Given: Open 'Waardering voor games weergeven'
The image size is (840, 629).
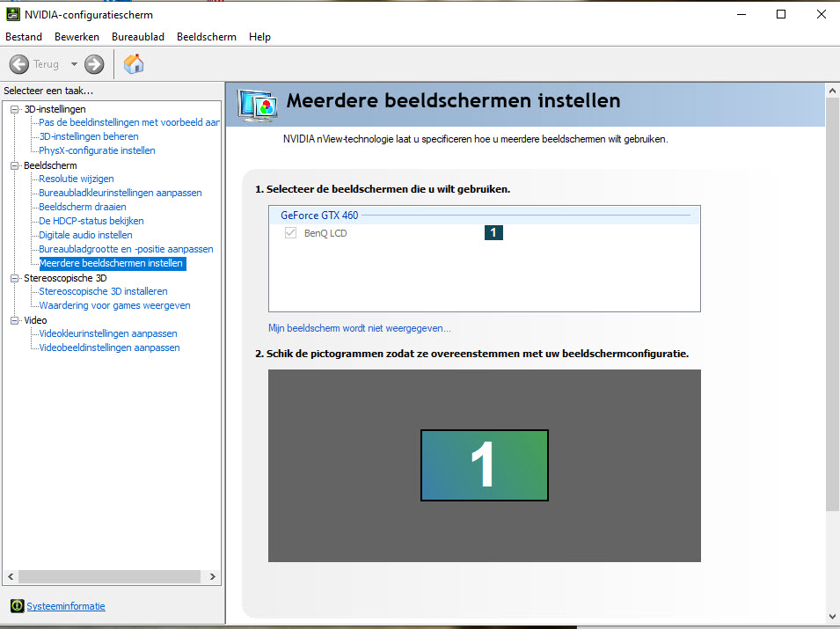Looking at the screenshot, I should (x=114, y=305).
